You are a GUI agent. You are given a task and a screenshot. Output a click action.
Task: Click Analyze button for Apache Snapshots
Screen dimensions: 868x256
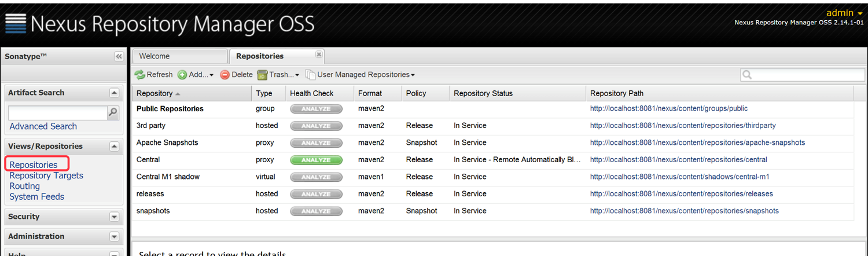(316, 143)
